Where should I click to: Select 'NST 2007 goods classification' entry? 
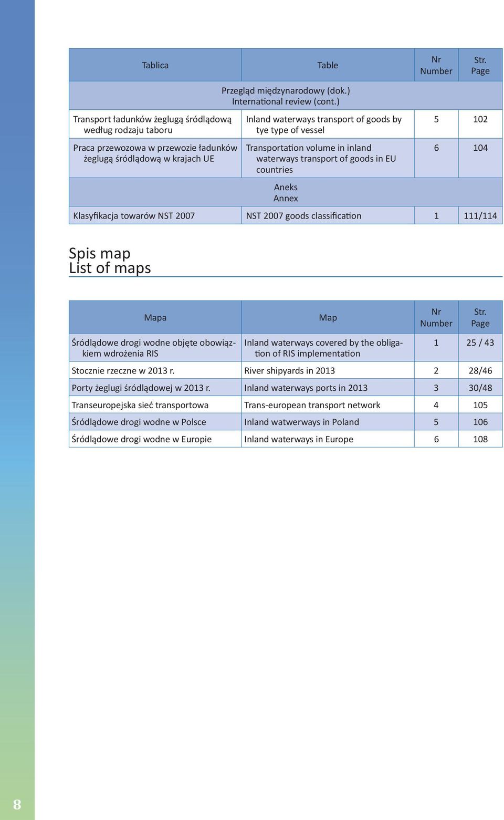pos(303,215)
